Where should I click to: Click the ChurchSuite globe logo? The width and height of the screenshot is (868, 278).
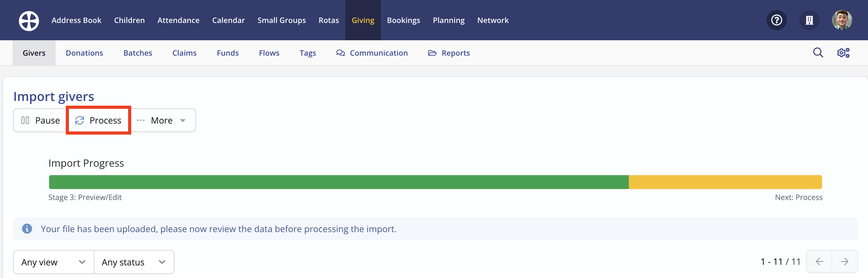tap(29, 20)
